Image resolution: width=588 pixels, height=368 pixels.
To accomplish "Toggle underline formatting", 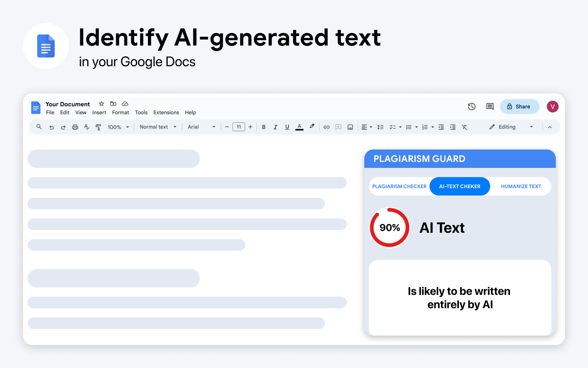I will (x=287, y=127).
